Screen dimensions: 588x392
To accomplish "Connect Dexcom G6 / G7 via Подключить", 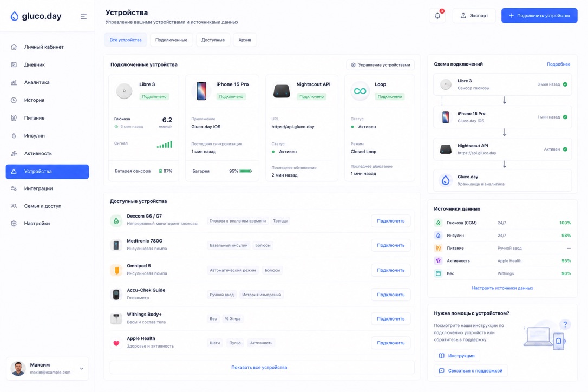I will pos(391,221).
